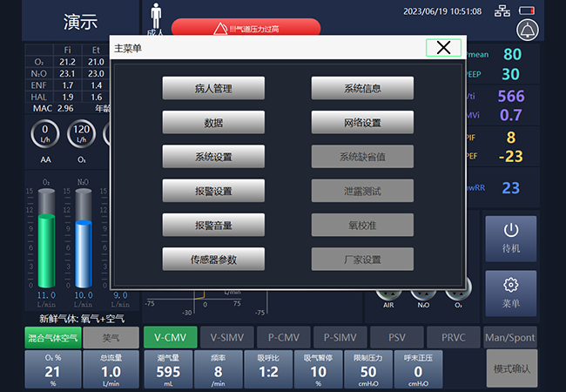Click the alarm bell icon
Image resolution: width=566 pixels, height=392 pixels.
pyautogui.click(x=527, y=30)
